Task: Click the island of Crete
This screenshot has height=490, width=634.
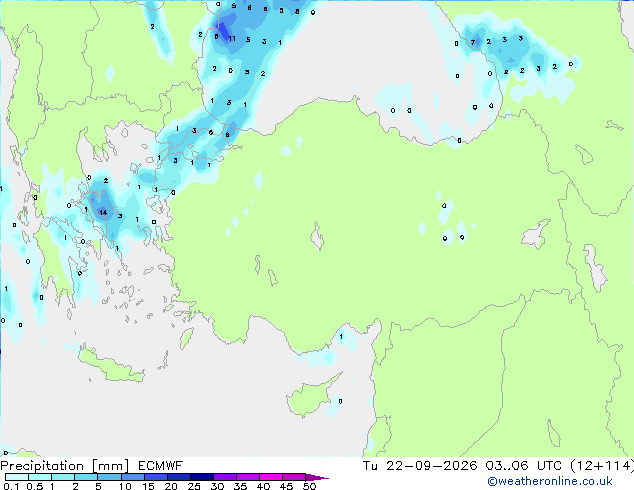Action: [111, 366]
